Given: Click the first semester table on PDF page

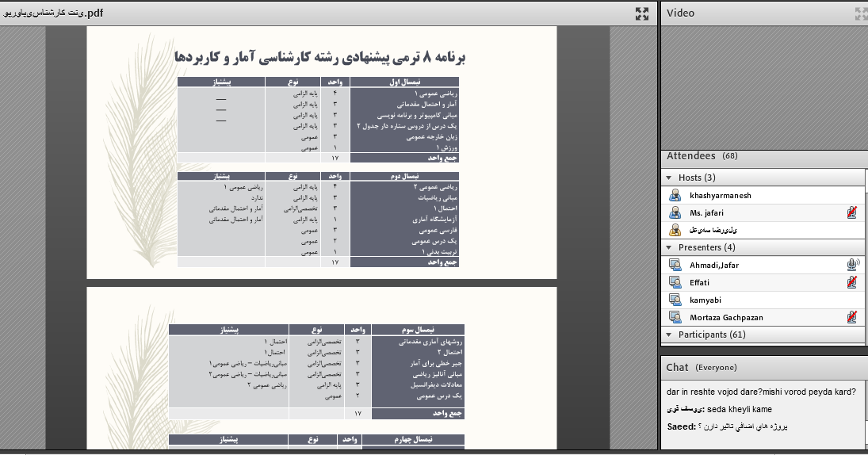Looking at the screenshot, I should [x=318, y=119].
